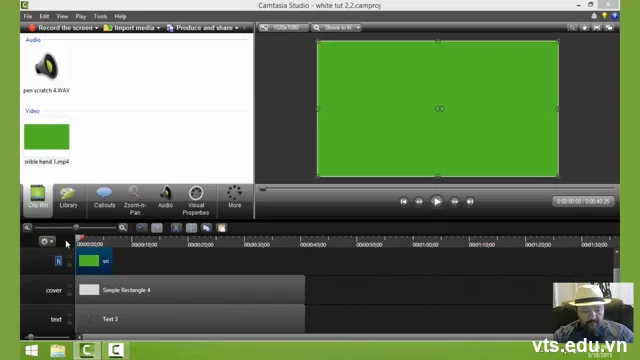This screenshot has width=640, height=360.
Task: Select the green clip on the h track
Action: [x=94, y=261]
